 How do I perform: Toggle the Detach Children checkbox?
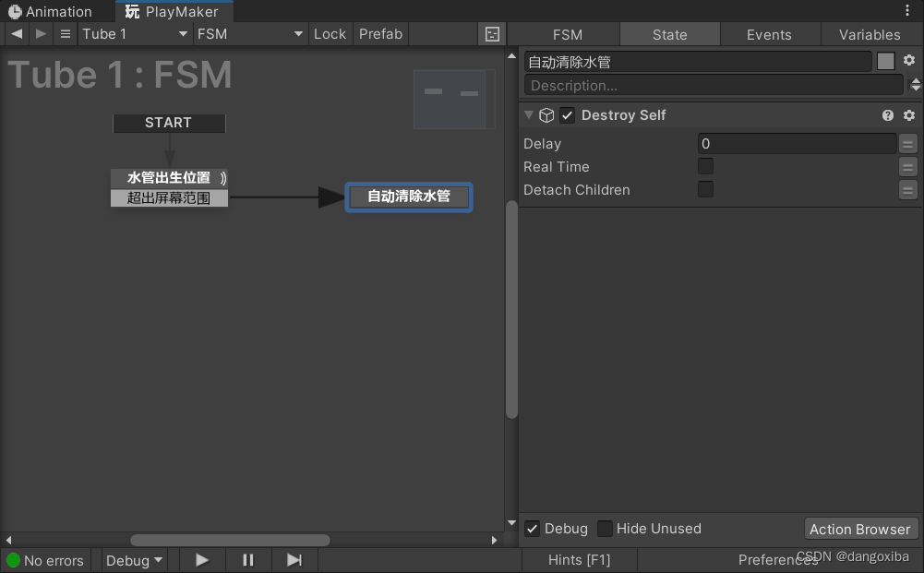click(705, 189)
